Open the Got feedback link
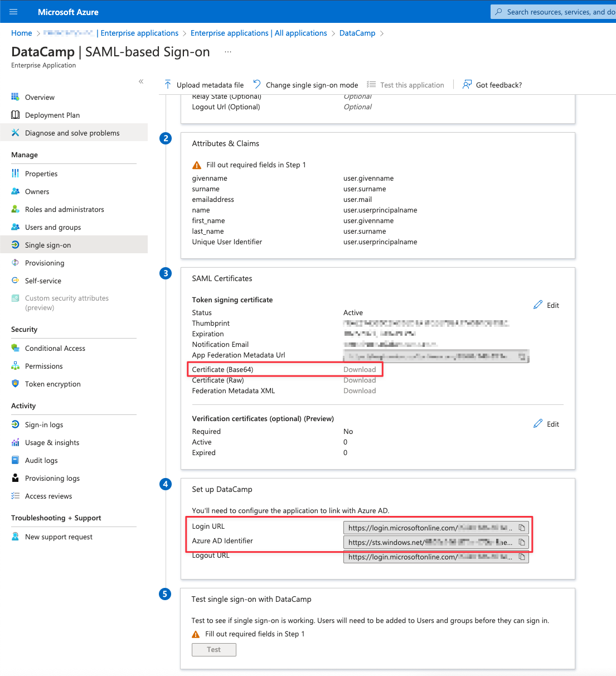 click(492, 85)
